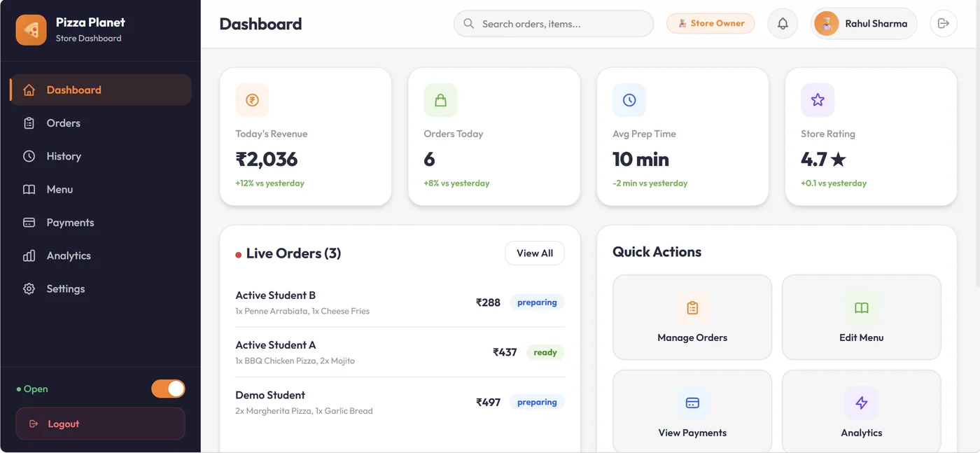Click the bar chart icon beside Analytics
This screenshot has width=980, height=453.
(x=29, y=256)
